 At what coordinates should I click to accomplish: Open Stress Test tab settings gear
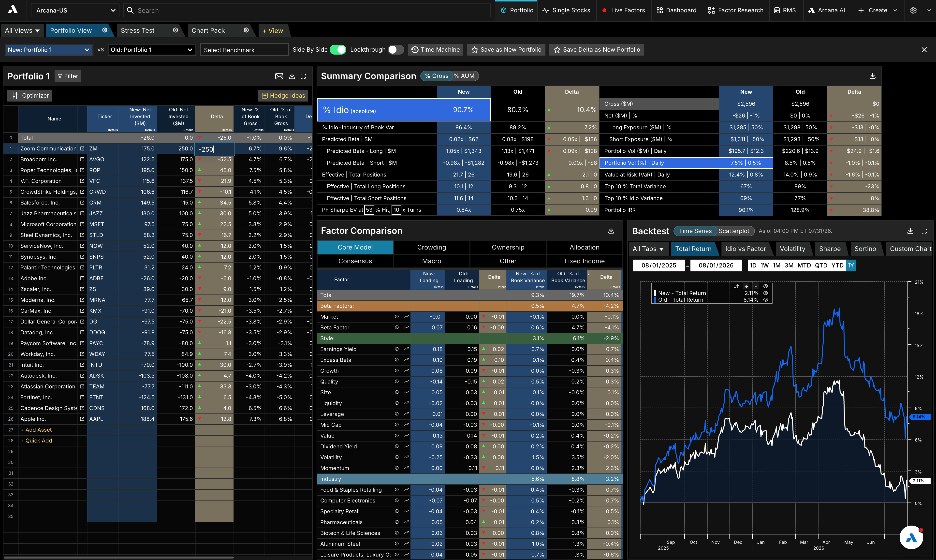pyautogui.click(x=175, y=30)
